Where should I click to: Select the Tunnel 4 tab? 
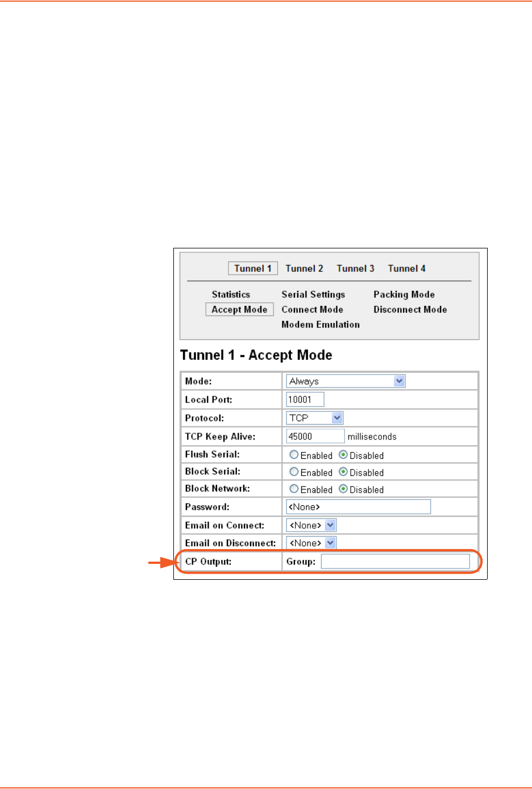coord(406,268)
